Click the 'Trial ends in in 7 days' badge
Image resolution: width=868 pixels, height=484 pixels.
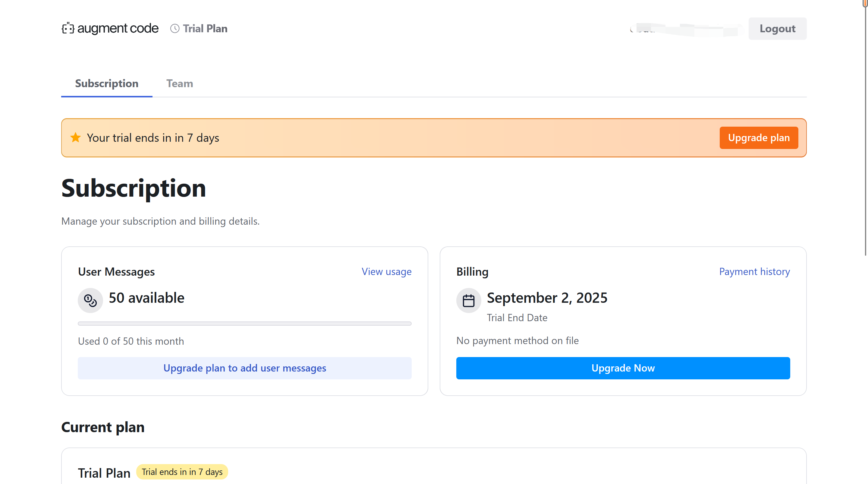point(182,472)
